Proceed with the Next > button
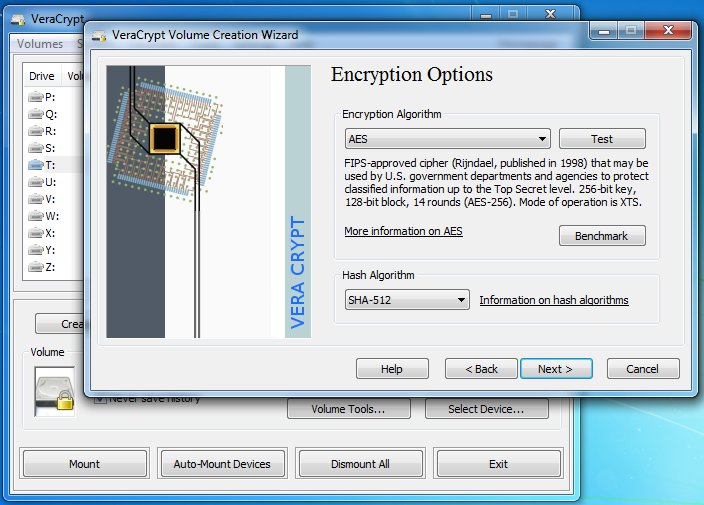Viewport: 704px width, 505px height. [x=556, y=369]
